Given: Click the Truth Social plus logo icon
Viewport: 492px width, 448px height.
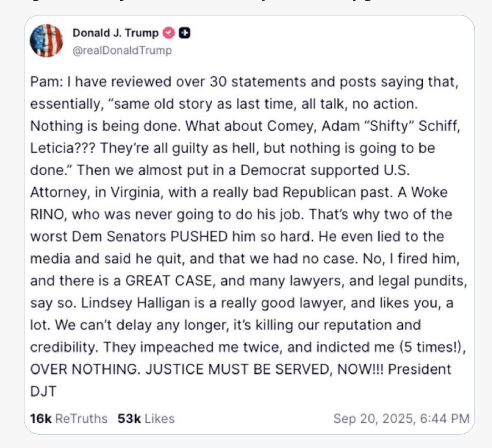Looking at the screenshot, I should (x=185, y=33).
